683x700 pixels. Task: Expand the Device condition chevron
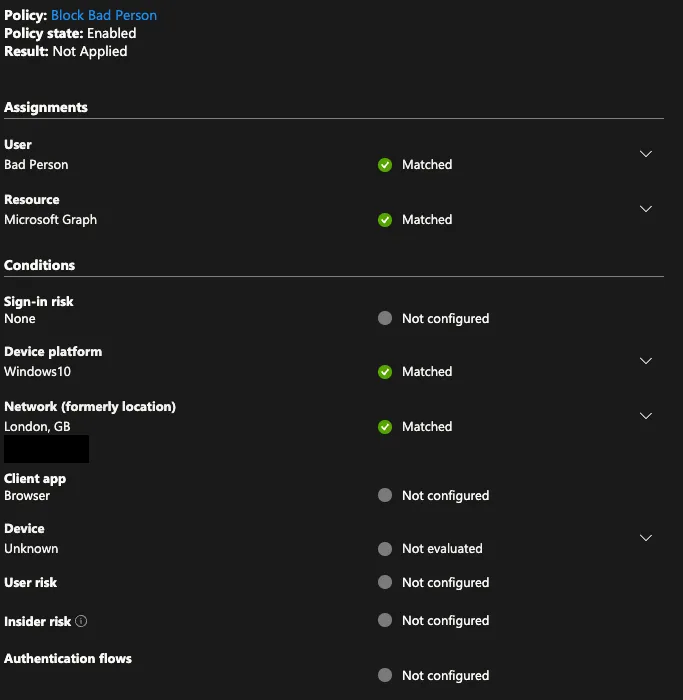point(646,538)
